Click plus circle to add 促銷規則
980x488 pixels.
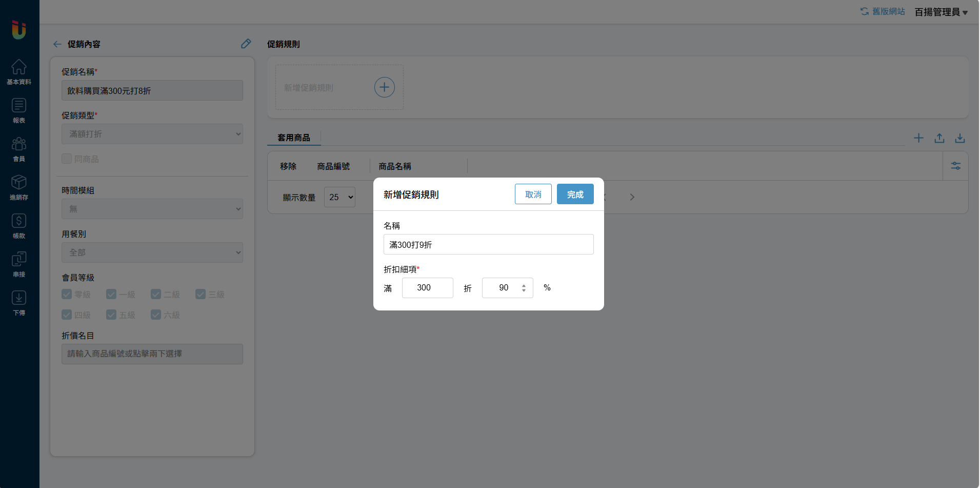pyautogui.click(x=384, y=87)
